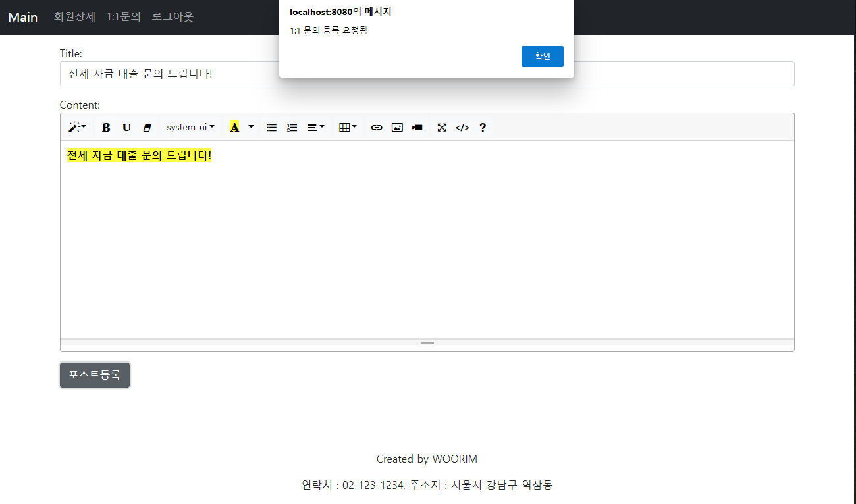Toggle Underline formatting in the editor toolbar
The height and width of the screenshot is (504, 856).
click(x=126, y=128)
